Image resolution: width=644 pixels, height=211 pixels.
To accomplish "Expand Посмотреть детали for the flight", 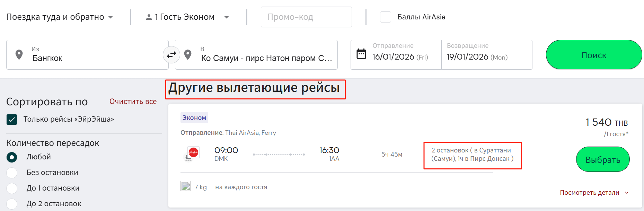I will click(590, 192).
